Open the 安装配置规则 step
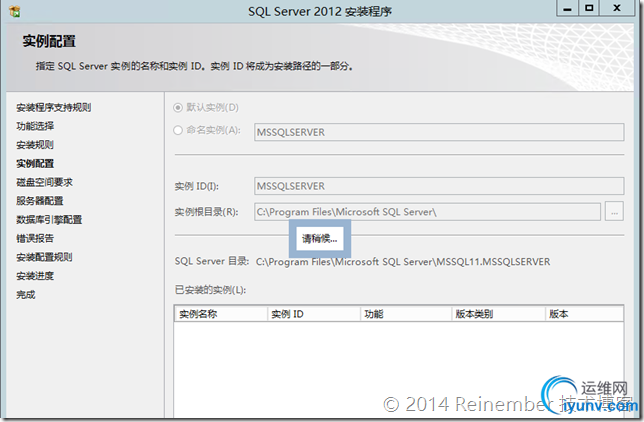Image resolution: width=644 pixels, height=422 pixels. [x=44, y=257]
